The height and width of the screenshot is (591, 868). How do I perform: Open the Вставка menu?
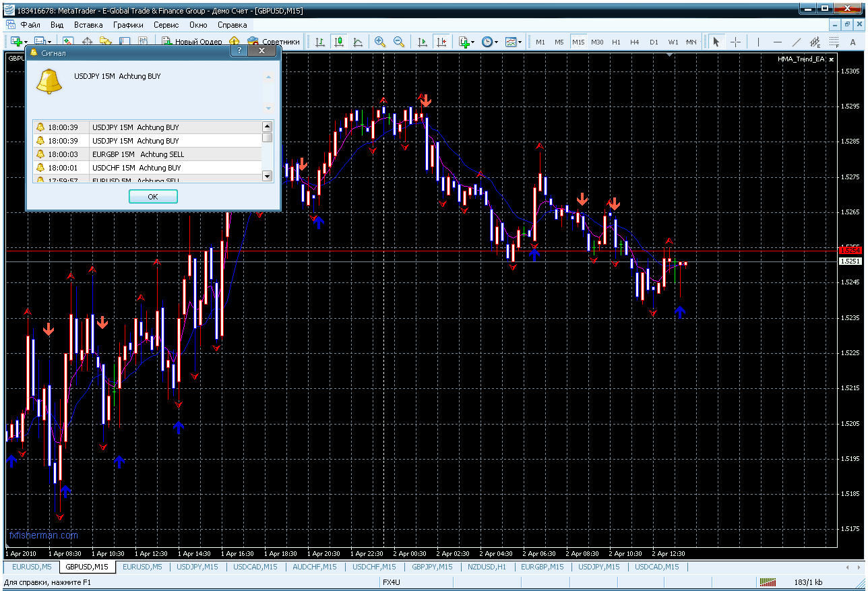(88, 25)
